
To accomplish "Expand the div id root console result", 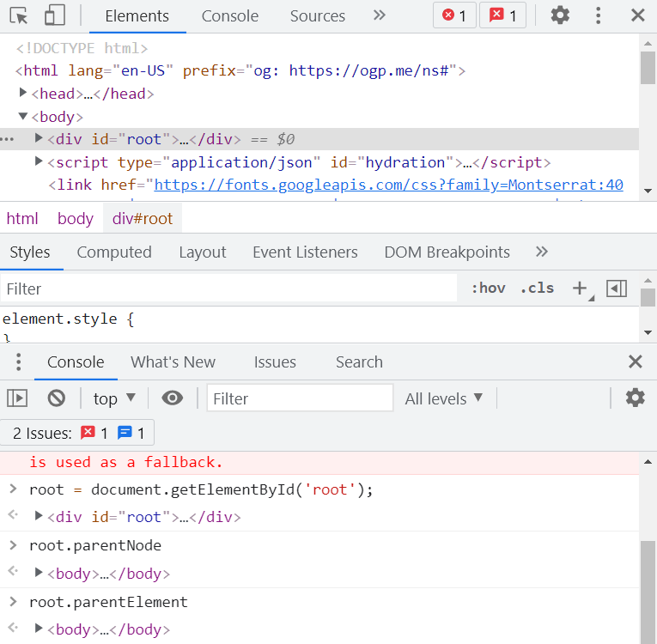I will click(x=39, y=516).
